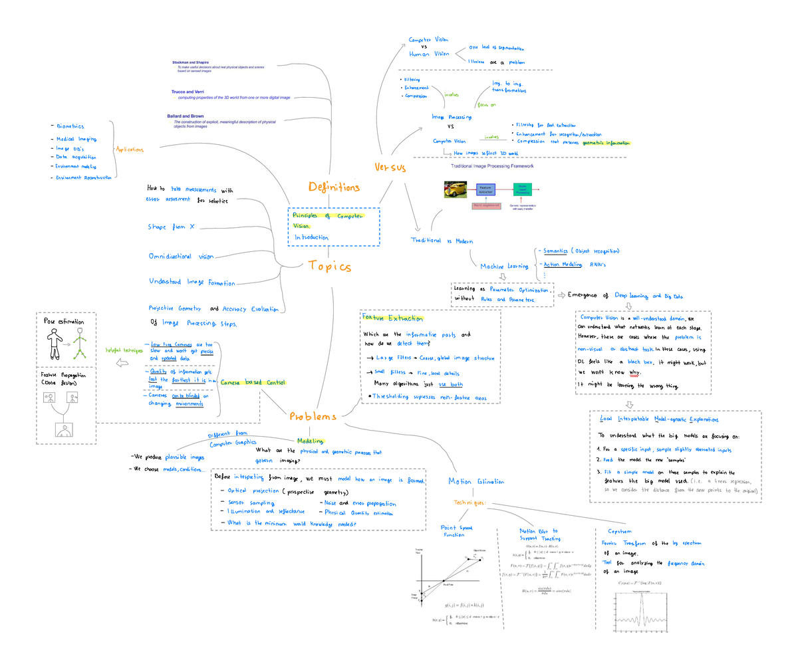Click "How images reflect 3D world" text
Image resolution: width=798 pixels, height=672 pixels.
tap(485, 153)
